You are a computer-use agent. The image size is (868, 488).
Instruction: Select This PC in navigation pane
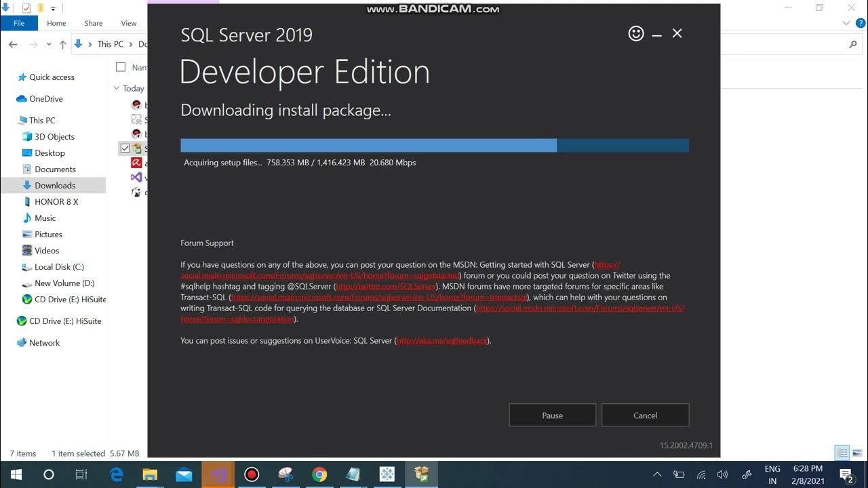pyautogui.click(x=36, y=121)
